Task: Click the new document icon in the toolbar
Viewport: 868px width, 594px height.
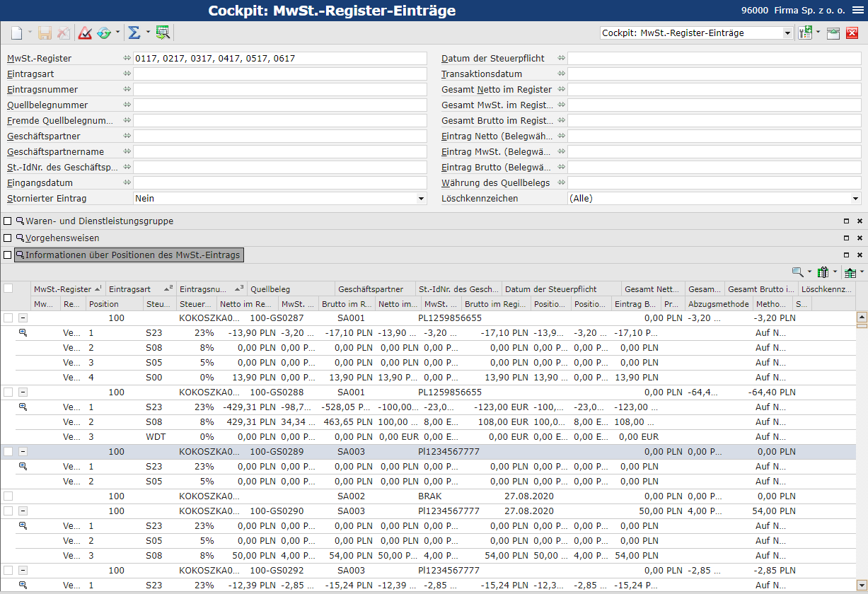Action: pyautogui.click(x=17, y=33)
